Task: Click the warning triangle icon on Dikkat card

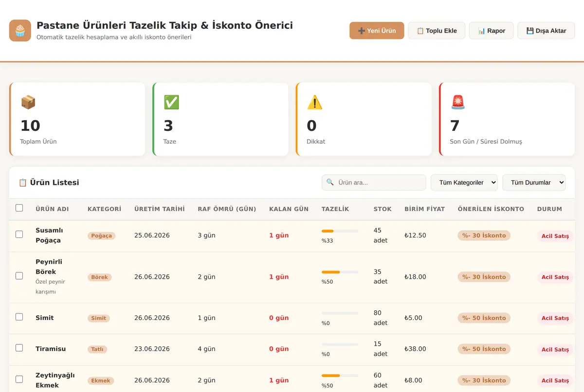Action: tap(314, 102)
